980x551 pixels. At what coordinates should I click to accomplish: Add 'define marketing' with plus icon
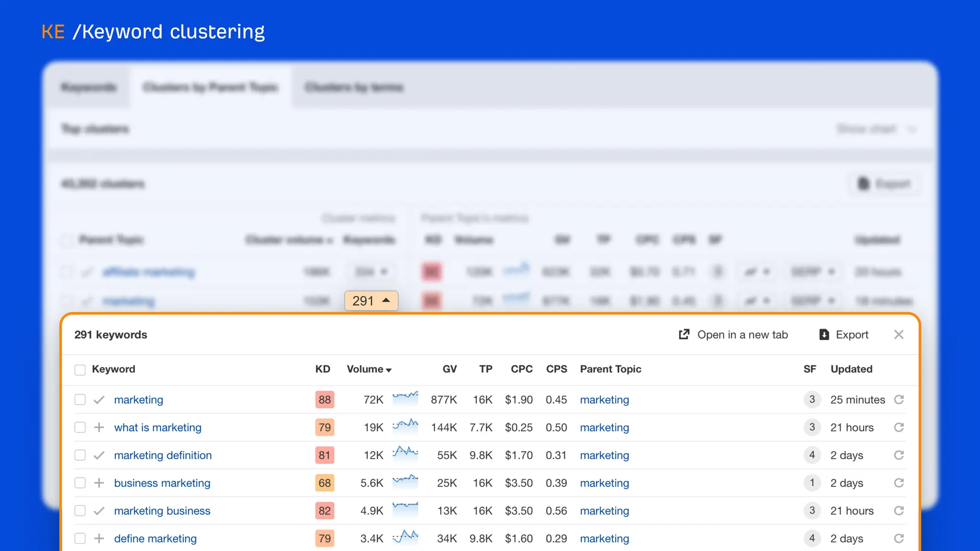(x=99, y=539)
